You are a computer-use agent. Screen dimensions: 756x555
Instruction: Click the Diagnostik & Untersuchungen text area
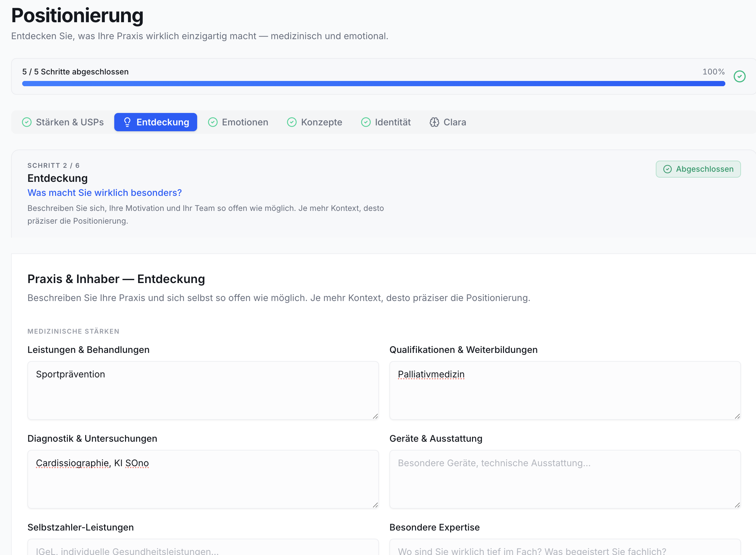click(x=203, y=479)
